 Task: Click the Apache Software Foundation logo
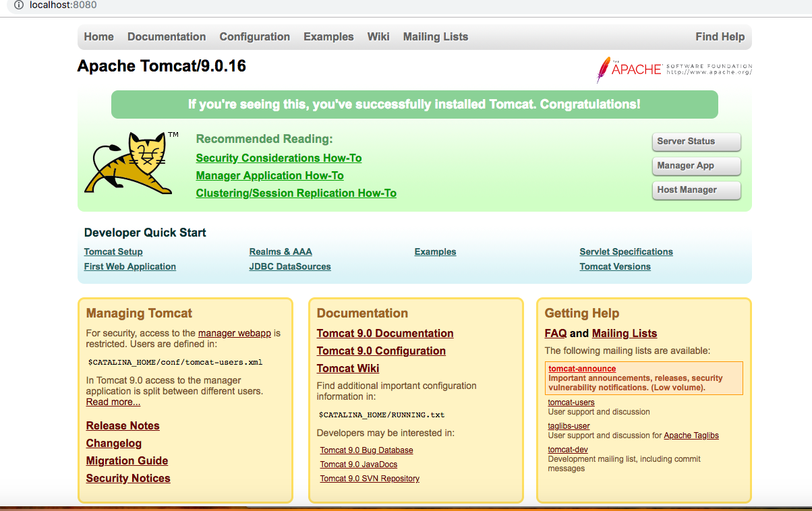[674, 69]
